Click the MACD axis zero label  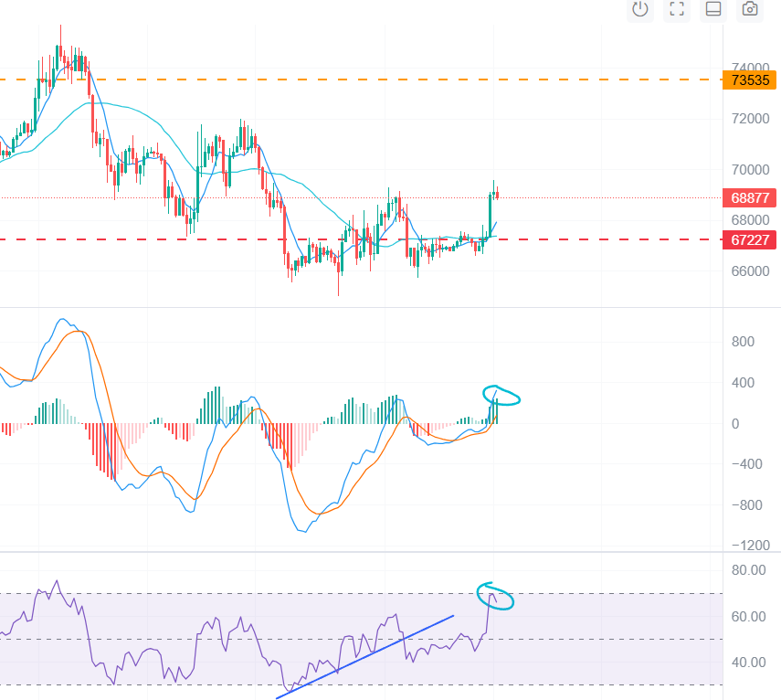[x=735, y=424]
